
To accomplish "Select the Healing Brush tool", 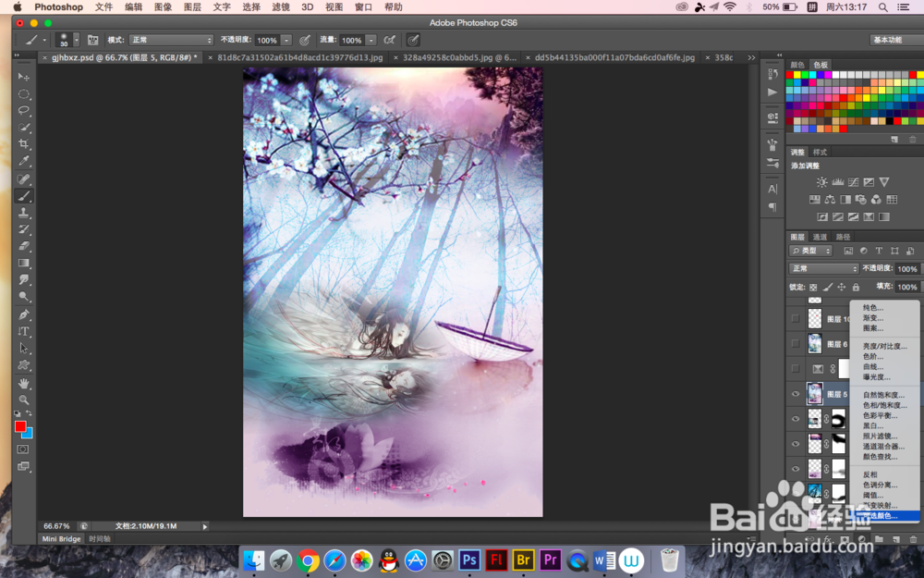I will 24,179.
